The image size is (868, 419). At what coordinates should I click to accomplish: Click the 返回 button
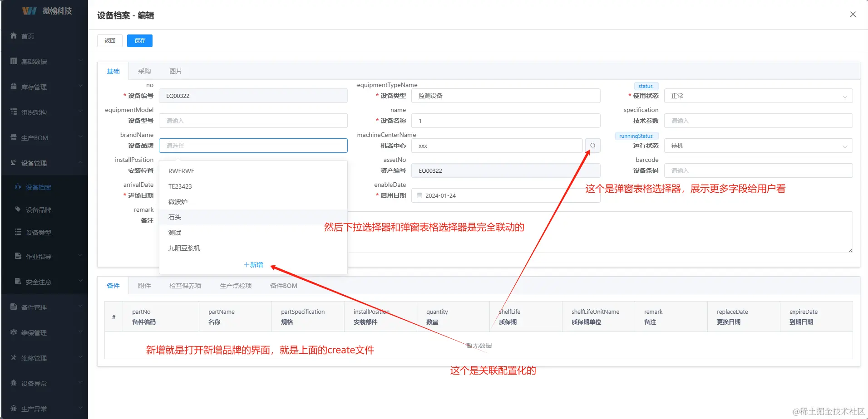click(110, 41)
